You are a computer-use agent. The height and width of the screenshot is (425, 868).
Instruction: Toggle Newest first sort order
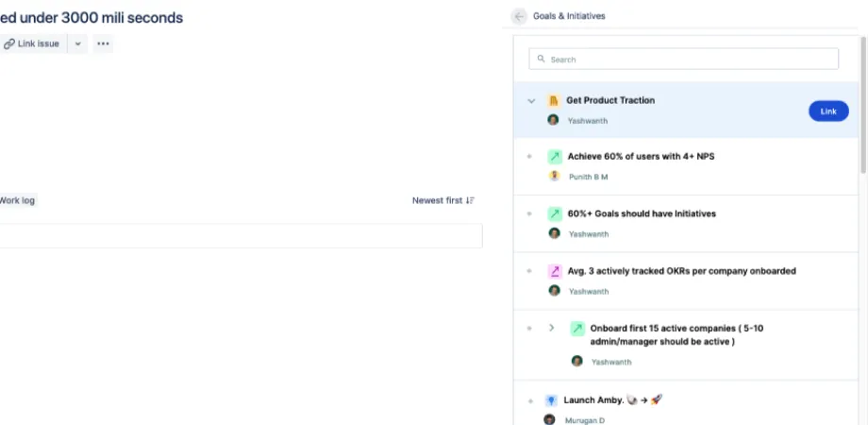(x=442, y=200)
